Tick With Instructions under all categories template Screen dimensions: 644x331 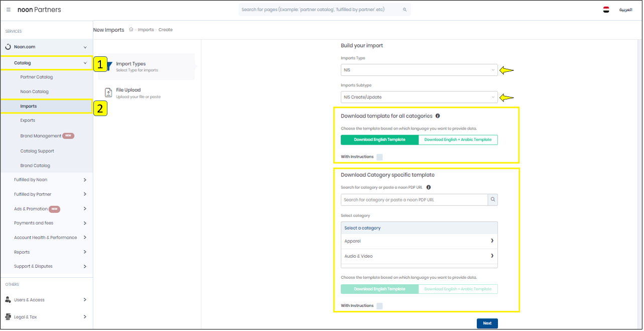tap(379, 157)
